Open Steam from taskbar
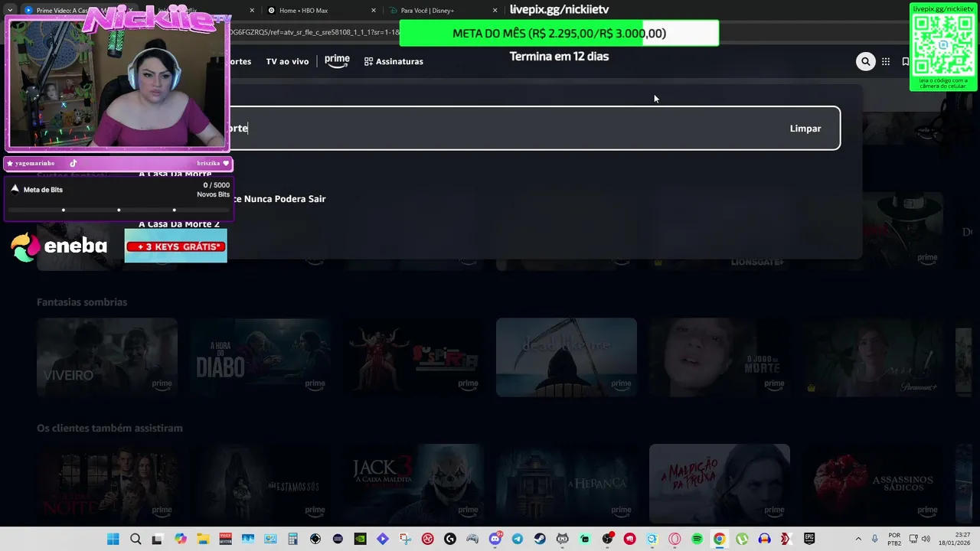Screen dimensions: 980x551 pos(540,539)
